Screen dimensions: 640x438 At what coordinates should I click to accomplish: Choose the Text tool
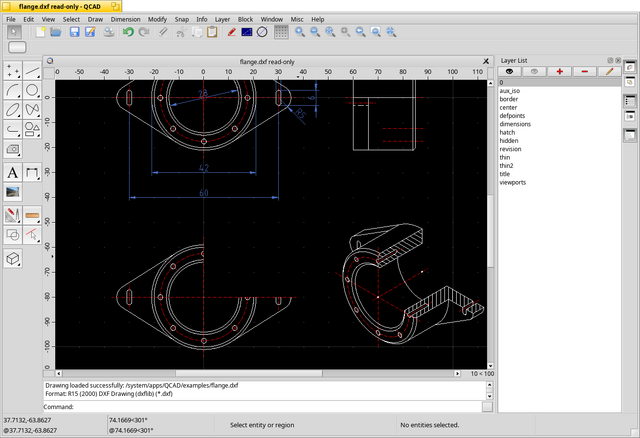[13, 173]
